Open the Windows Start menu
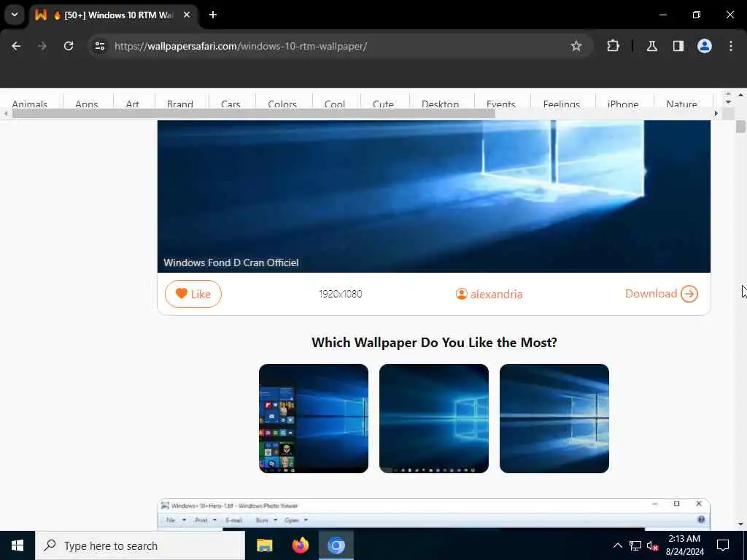 [18, 545]
